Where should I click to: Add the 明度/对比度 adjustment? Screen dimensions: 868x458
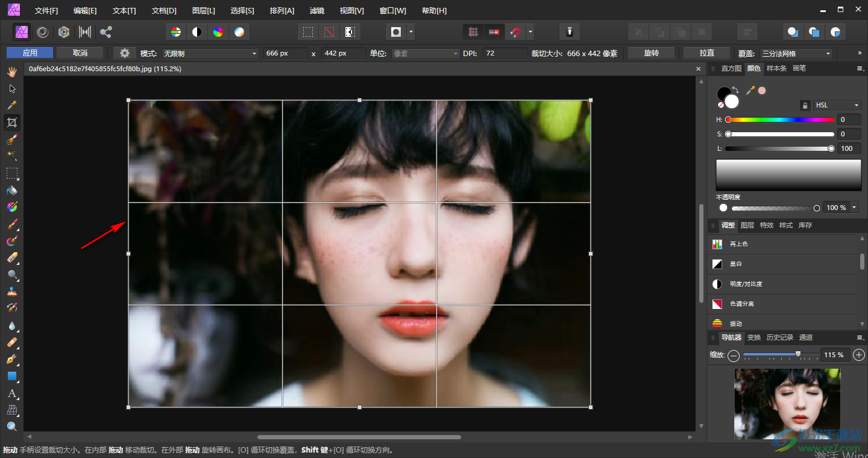pyautogui.click(x=782, y=284)
